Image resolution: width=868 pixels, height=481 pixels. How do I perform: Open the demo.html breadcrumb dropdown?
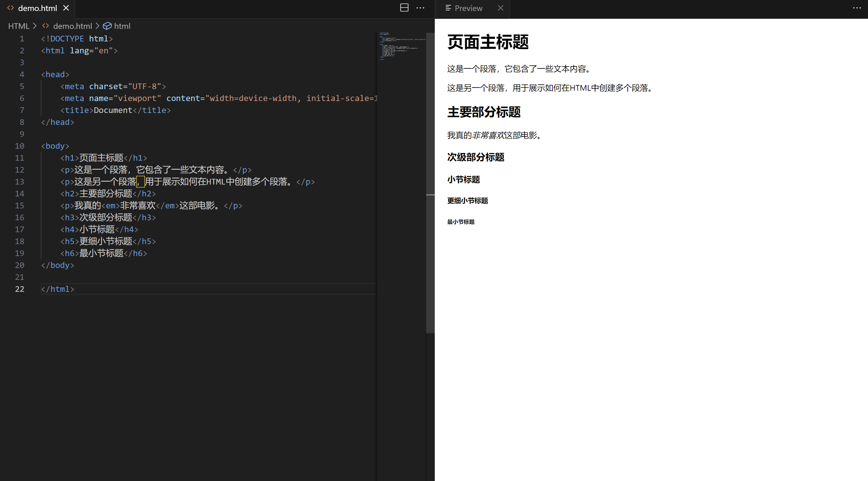click(72, 26)
